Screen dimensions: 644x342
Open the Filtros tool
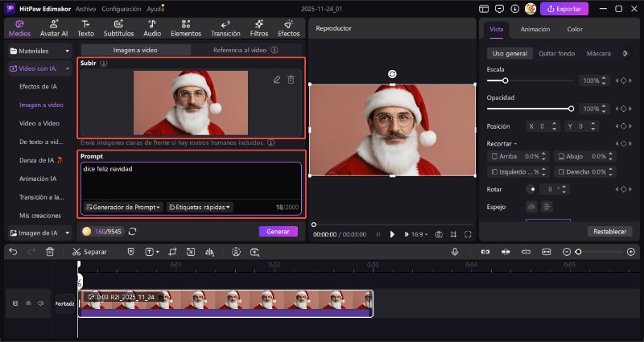point(258,28)
